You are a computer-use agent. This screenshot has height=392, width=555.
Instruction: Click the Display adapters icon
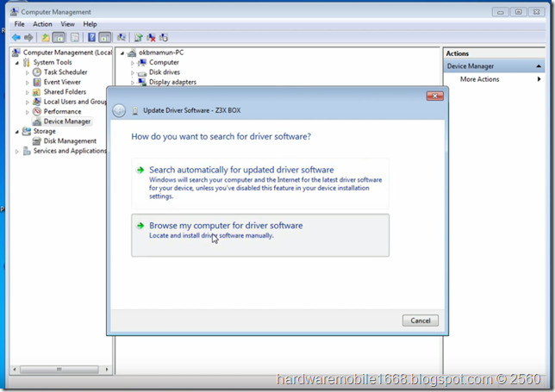(x=142, y=82)
